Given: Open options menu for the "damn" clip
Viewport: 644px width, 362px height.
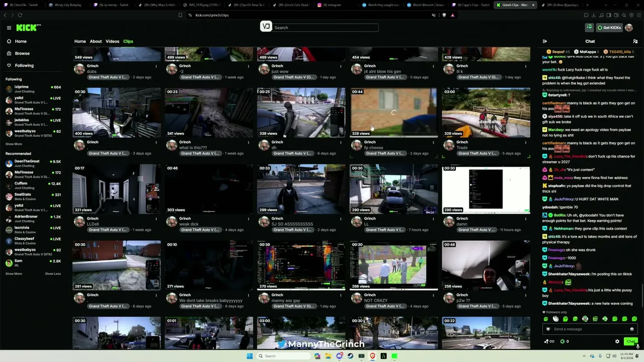Looking at the screenshot, I should (x=526, y=219).
